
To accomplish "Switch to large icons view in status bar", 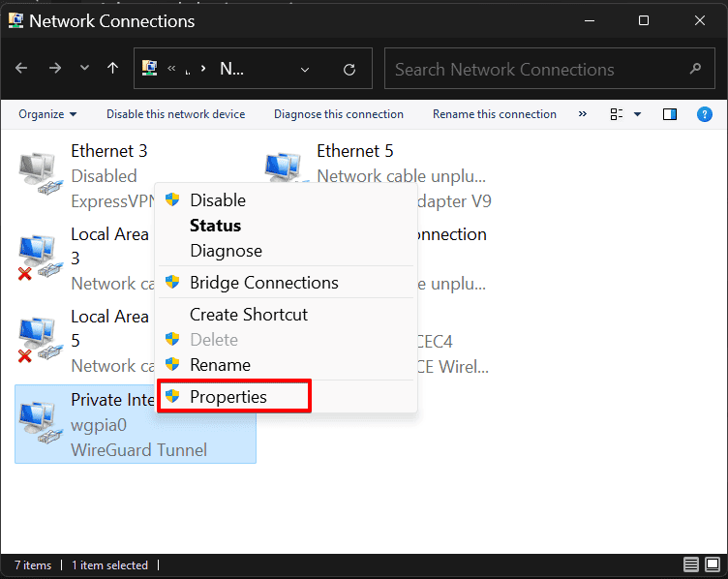I will tap(711, 564).
